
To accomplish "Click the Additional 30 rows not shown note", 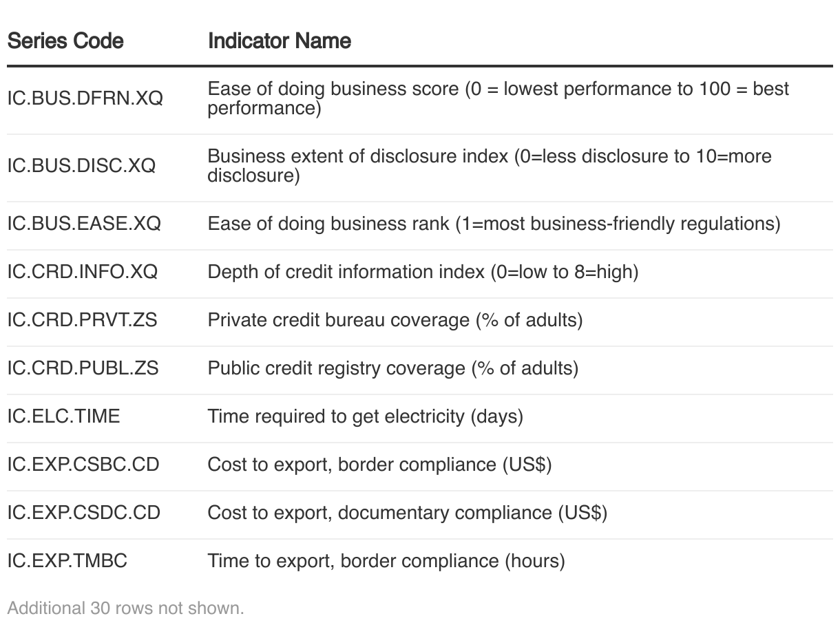I will tap(125, 608).
